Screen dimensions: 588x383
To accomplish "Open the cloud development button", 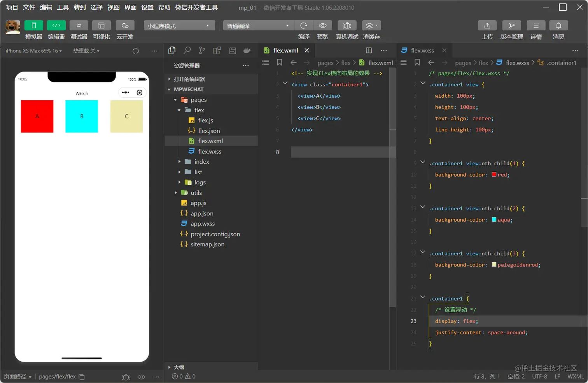I will point(125,25).
